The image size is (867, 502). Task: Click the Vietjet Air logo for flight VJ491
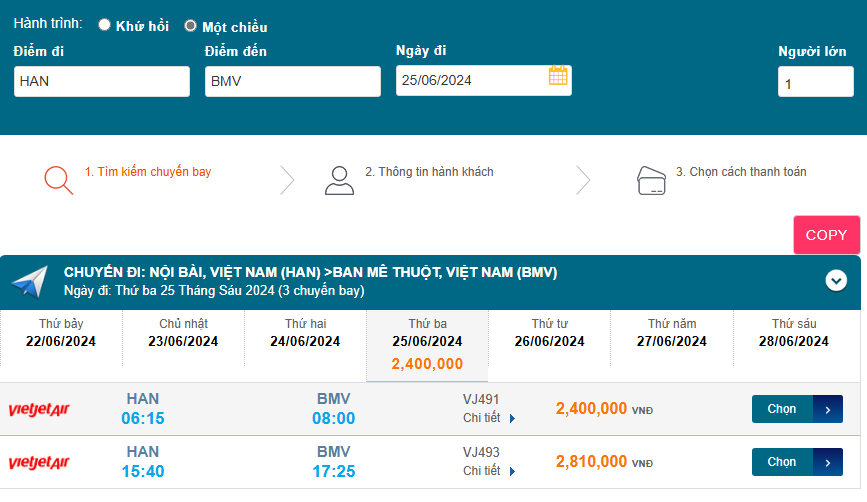point(39,409)
